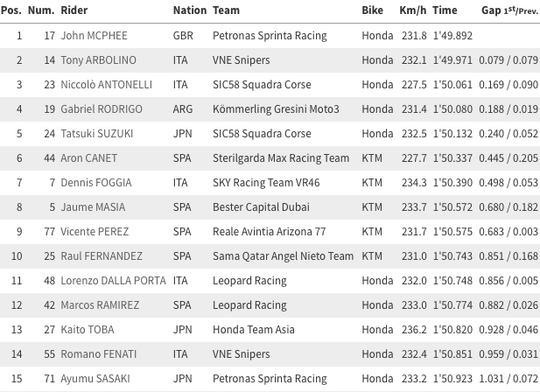Open Tatsuki SUZUKI's entry
Image resolution: width=540 pixels, height=392 pixels.
(97, 133)
